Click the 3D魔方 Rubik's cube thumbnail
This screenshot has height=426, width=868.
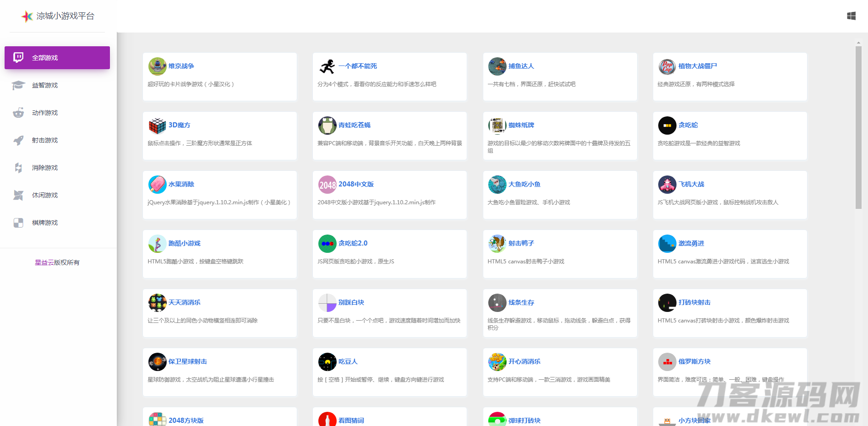(x=157, y=125)
